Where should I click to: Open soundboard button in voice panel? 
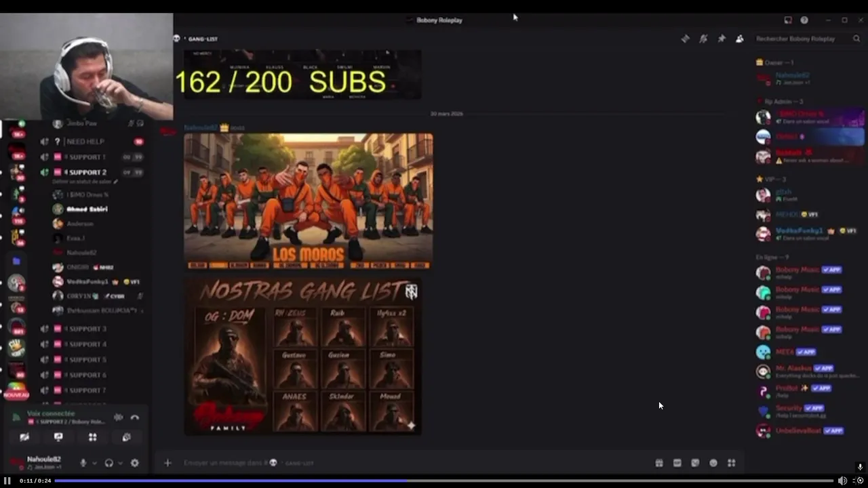(126, 437)
